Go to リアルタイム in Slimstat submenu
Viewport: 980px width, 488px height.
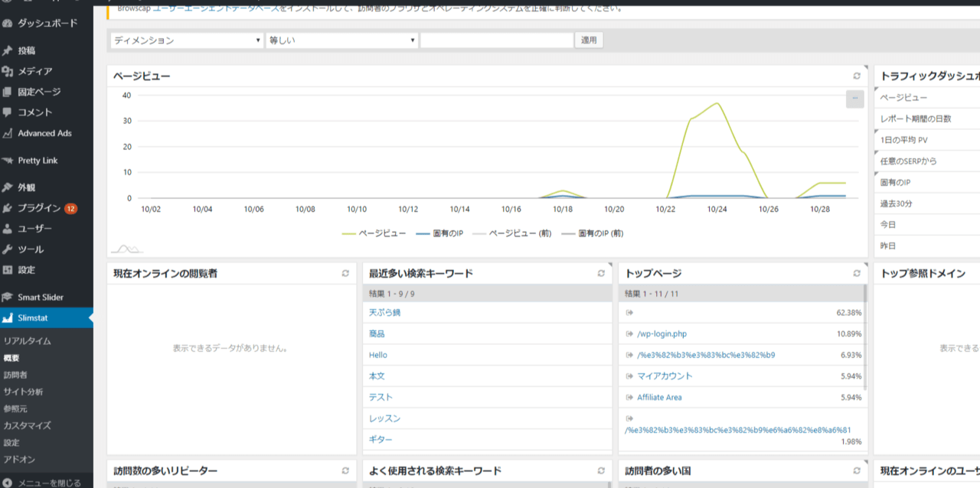[x=27, y=341]
